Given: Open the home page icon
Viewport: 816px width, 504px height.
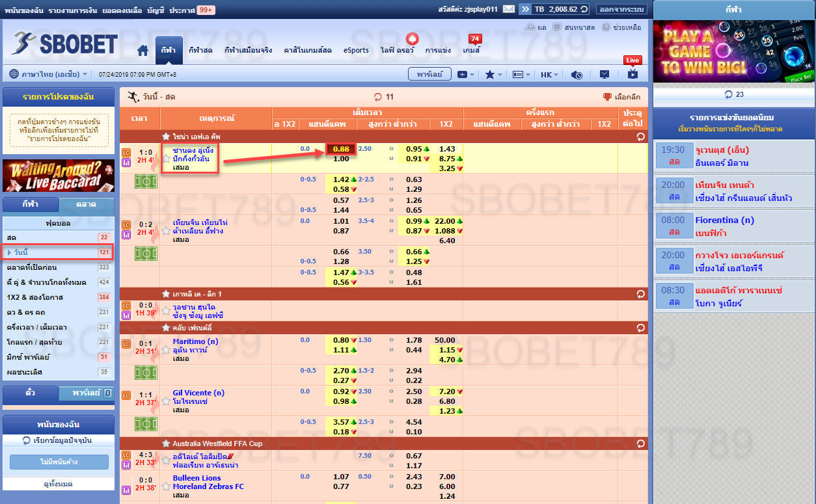Looking at the screenshot, I should pos(143,50).
